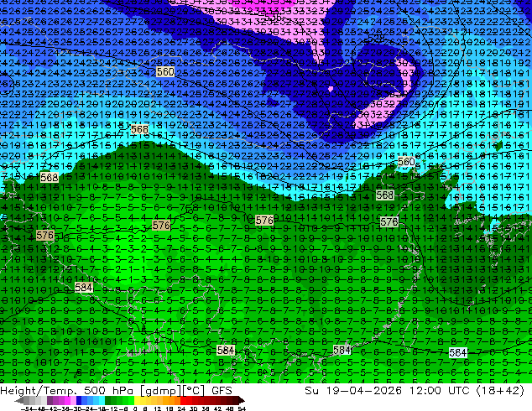This screenshot has width=532, height=411.
Task: Click the rightmost 576 contour label
Action: click(x=389, y=222)
